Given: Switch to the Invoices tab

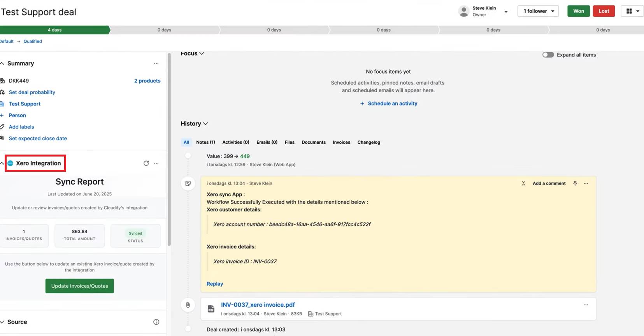Looking at the screenshot, I should pos(341,142).
